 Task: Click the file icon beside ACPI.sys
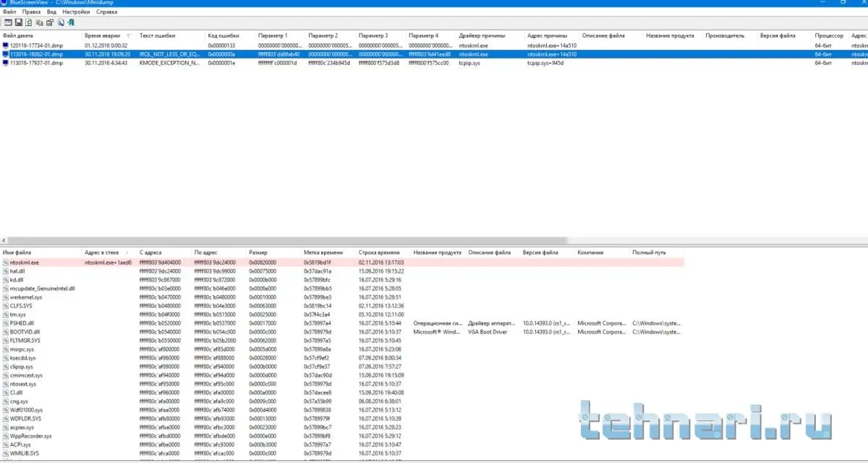click(6, 445)
